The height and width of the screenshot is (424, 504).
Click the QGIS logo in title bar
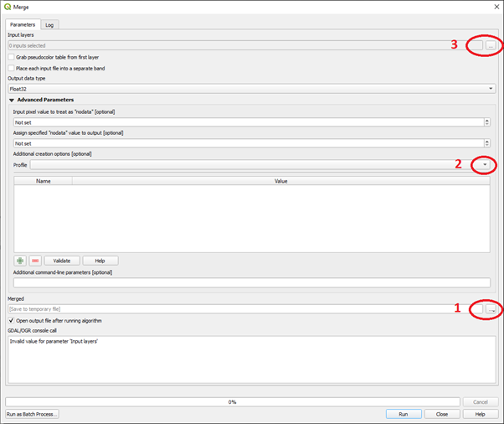point(8,8)
